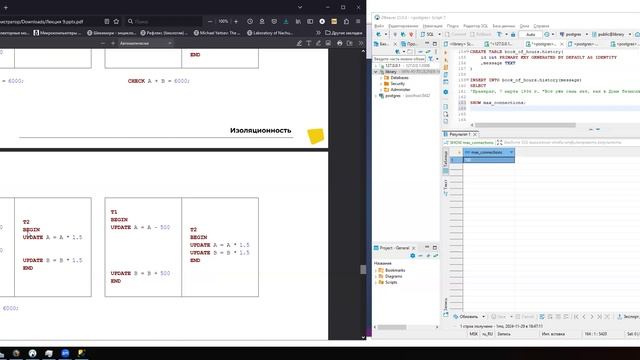Click the new connection icon in DBeaver toolbar
The height and width of the screenshot is (360, 640).
click(x=379, y=34)
